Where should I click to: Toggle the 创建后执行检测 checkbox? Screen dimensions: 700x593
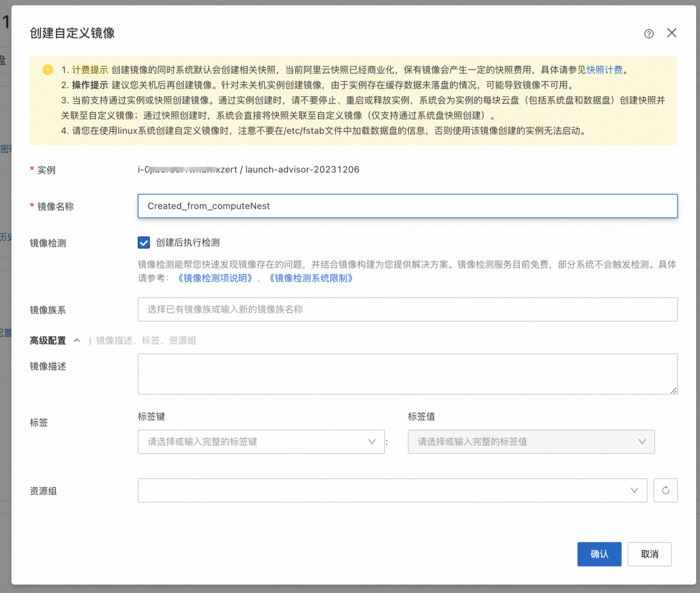coord(144,243)
